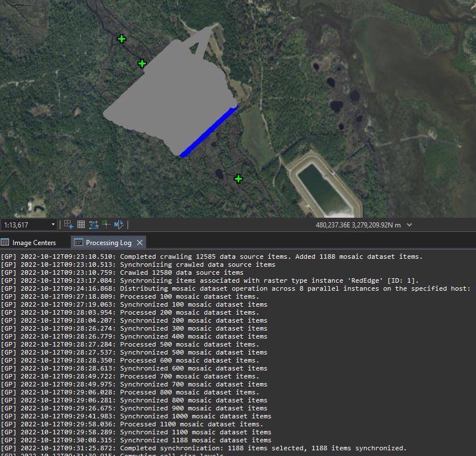This screenshot has height=456, width=476.
Task: Open the map scale dropdown
Action: coord(53,224)
